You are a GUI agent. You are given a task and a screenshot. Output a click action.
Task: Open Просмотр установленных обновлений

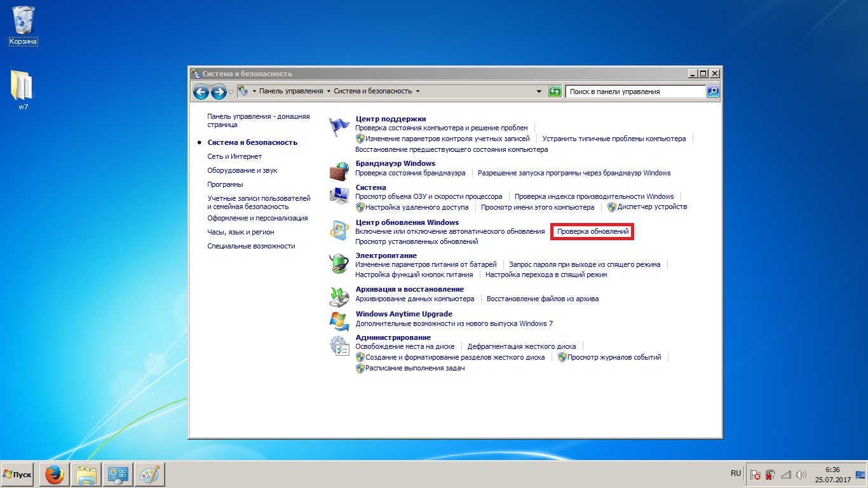click(417, 241)
